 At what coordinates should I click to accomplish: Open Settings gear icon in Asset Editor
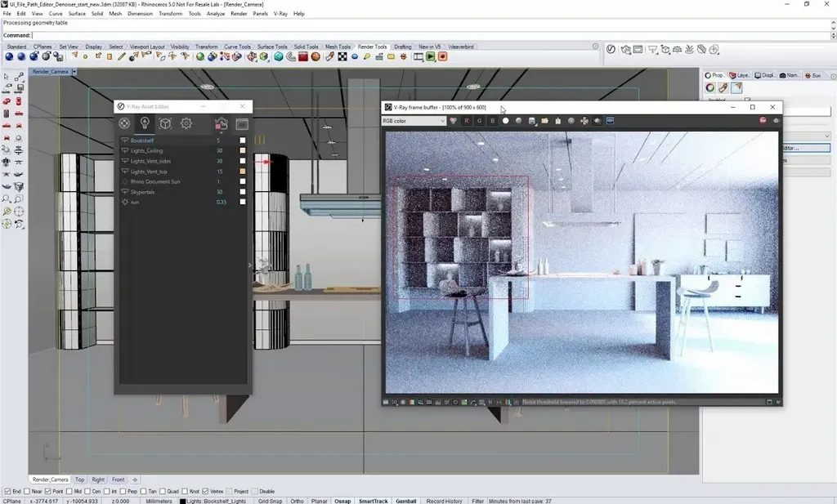pos(186,123)
